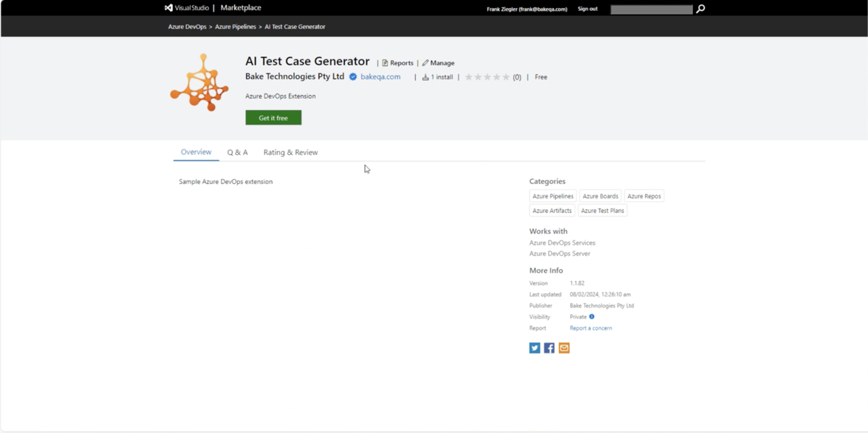Click the search magnifier icon
Viewport: 868px width, 433px height.
(x=700, y=9)
